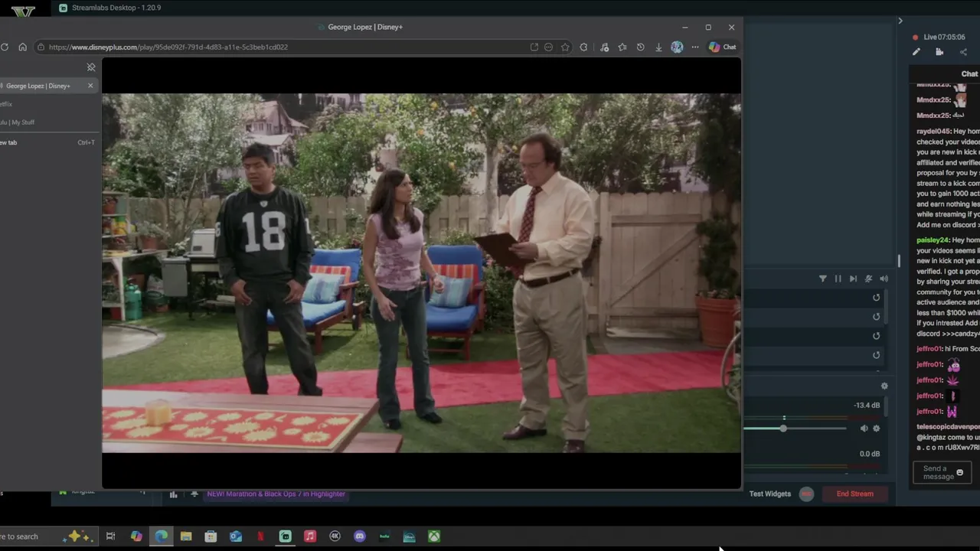Open Task View from the taskbar
980x551 pixels.
110,536
